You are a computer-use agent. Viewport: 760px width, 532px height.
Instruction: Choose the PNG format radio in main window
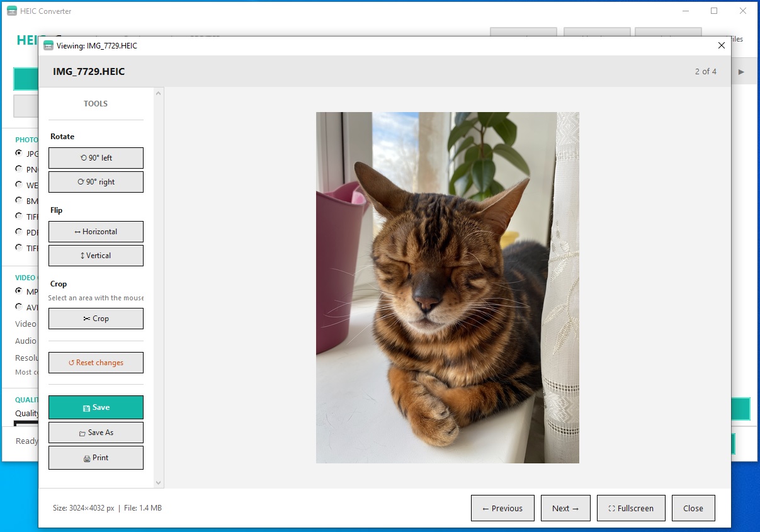[19, 169]
